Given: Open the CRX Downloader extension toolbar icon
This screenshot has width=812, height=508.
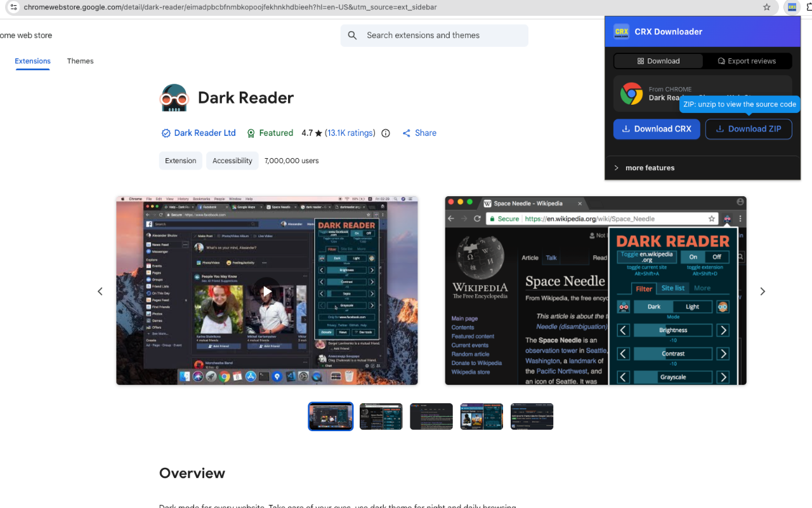Looking at the screenshot, I should [x=792, y=7].
